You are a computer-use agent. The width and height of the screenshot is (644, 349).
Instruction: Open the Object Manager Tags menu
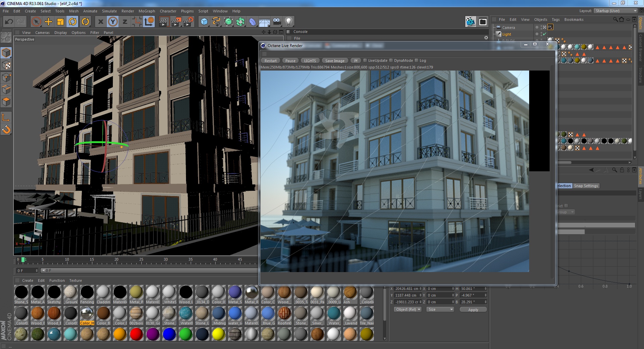tap(555, 19)
